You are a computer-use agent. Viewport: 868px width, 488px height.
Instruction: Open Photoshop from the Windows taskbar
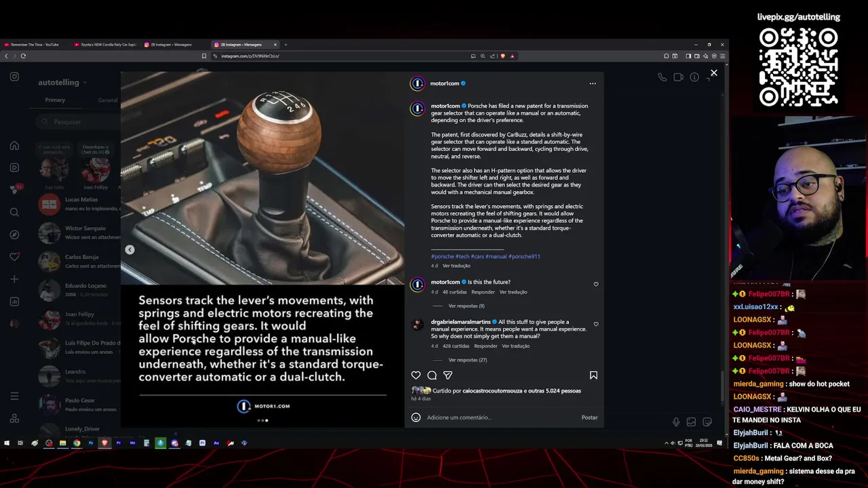[x=90, y=443]
